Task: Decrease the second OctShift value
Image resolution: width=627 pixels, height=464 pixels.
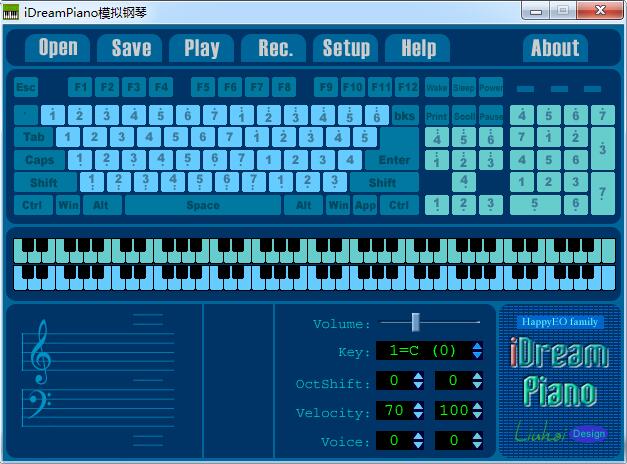Action: 477,385
